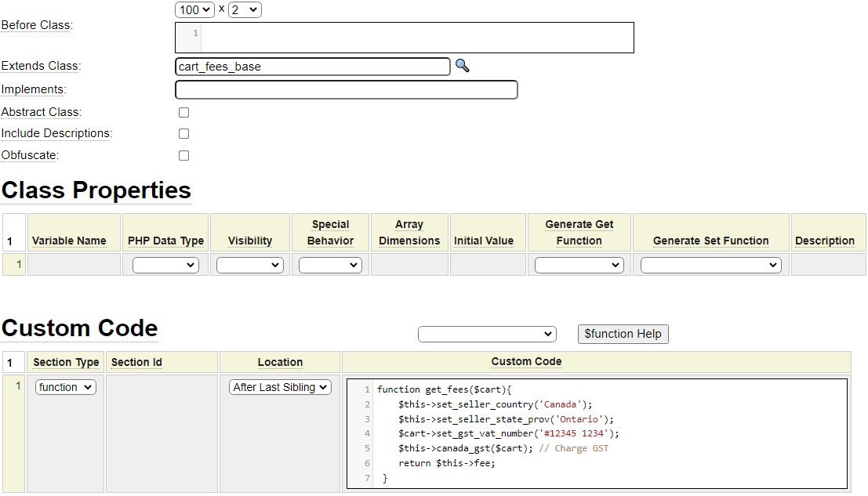Click the Implements text field
Image resolution: width=868 pixels, height=496 pixels.
pyautogui.click(x=346, y=90)
